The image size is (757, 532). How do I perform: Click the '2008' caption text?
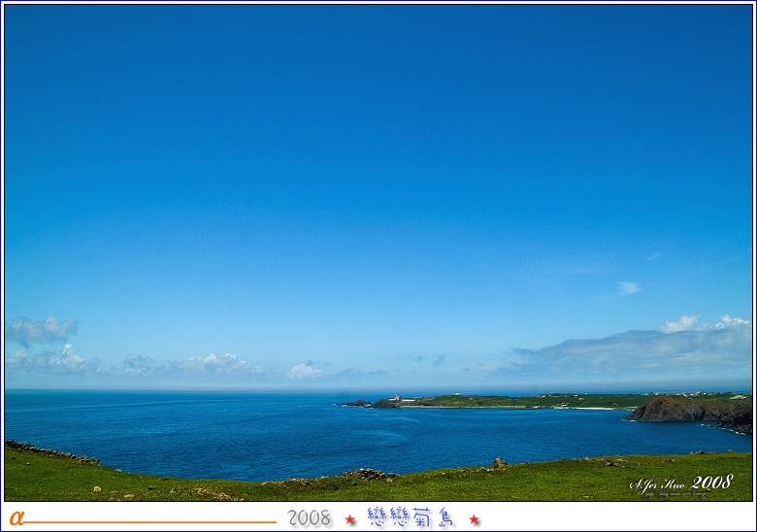309,518
